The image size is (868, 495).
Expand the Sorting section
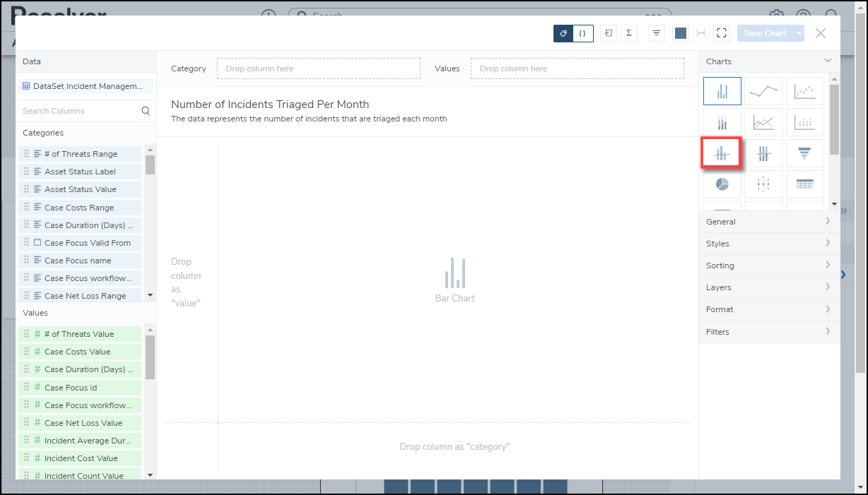(x=769, y=266)
